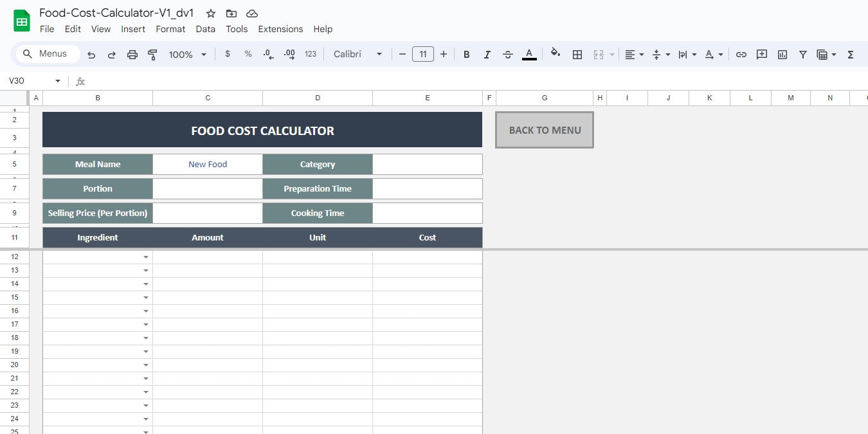Select row 18 header
The width and height of the screenshot is (868, 434).
point(14,338)
